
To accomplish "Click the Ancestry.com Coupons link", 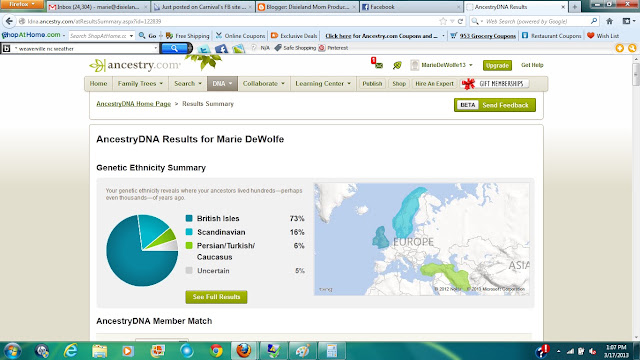I will [x=382, y=36].
